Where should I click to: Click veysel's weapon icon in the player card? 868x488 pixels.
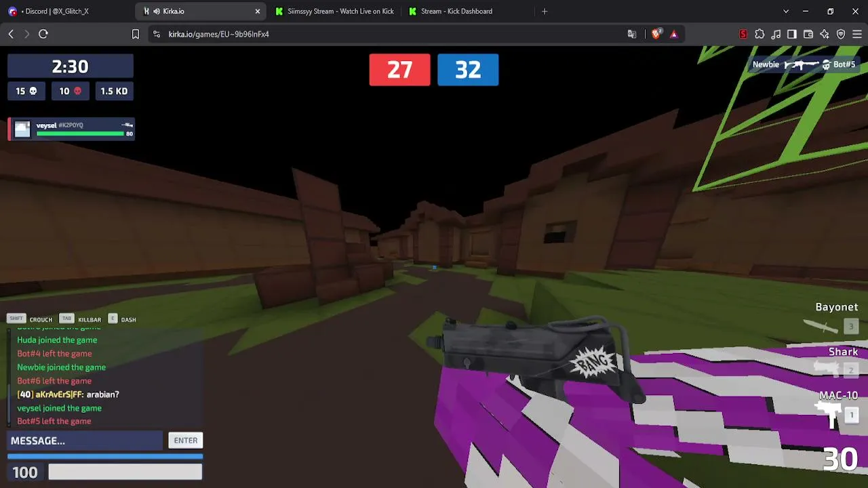pos(127,125)
